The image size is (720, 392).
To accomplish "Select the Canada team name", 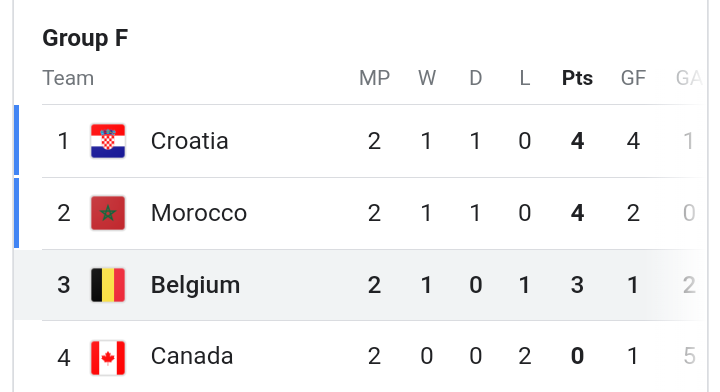I will (x=192, y=356).
